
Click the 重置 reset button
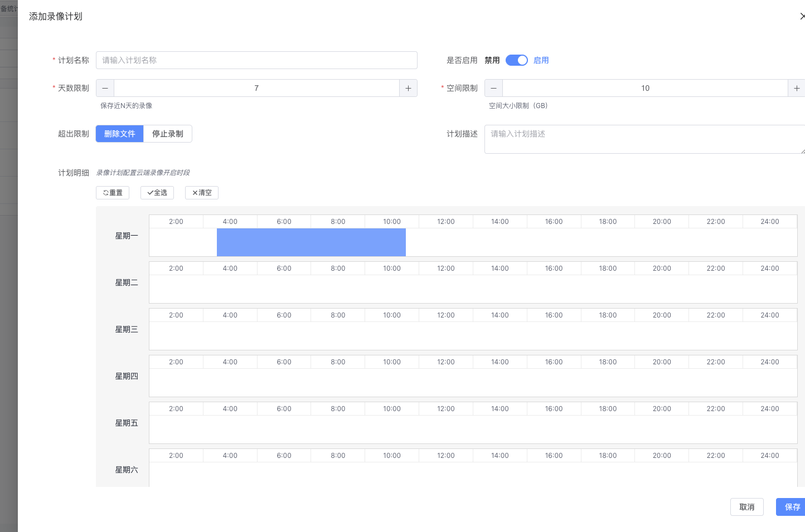click(x=113, y=193)
